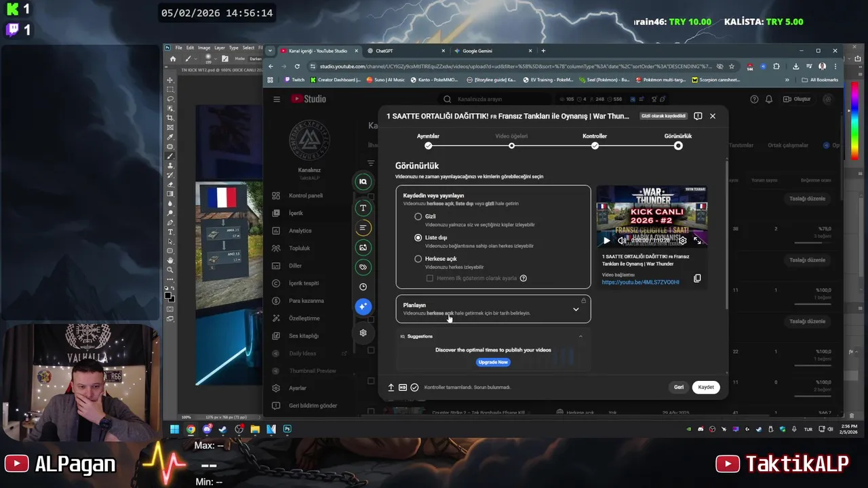Select the Liste dışı radio option
The image size is (868, 488).
coord(418,237)
